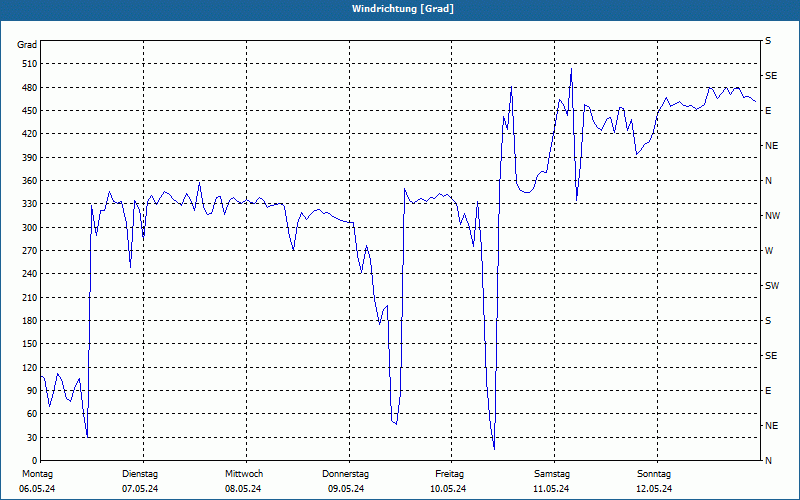800x500 pixels.
Task: Select the "480" y-axis value
Action: pos(30,87)
